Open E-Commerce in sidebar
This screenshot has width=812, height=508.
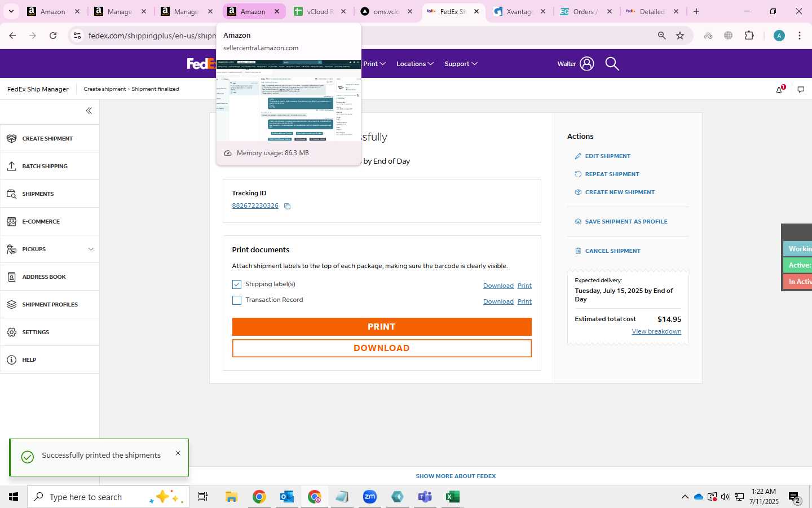click(50, 221)
